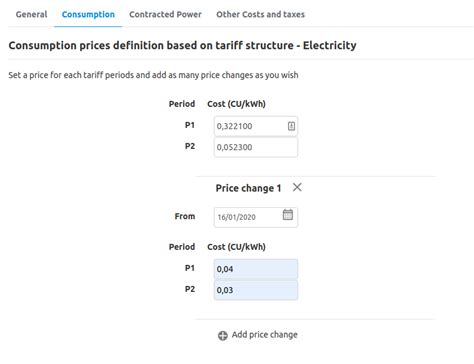Image resolution: width=474 pixels, height=364 pixels.
Task: Click the top Period column header
Action: tap(182, 104)
